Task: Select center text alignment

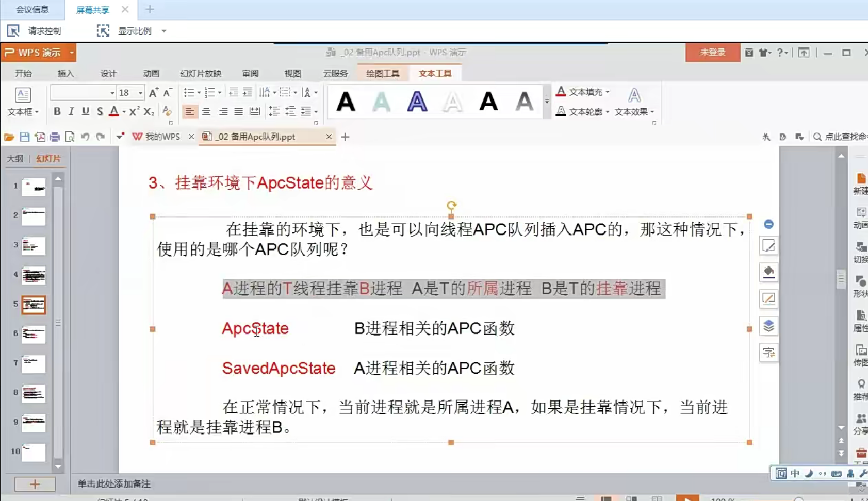Action: pos(206,111)
